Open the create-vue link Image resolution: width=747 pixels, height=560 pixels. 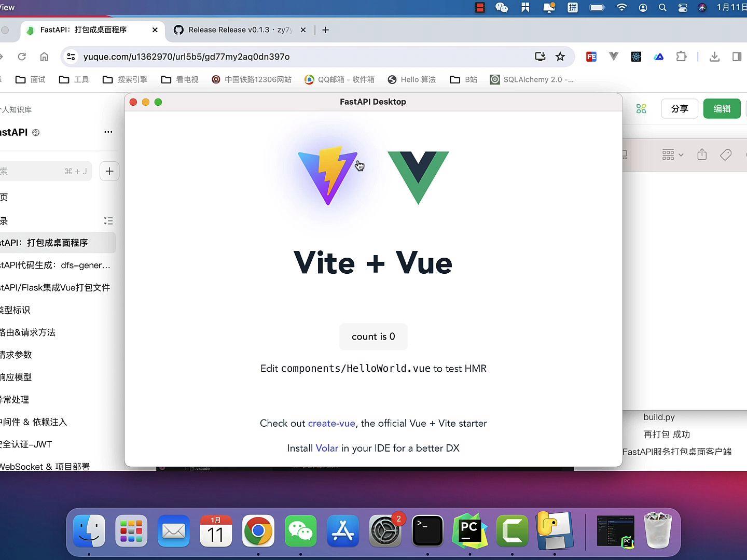pyautogui.click(x=331, y=423)
